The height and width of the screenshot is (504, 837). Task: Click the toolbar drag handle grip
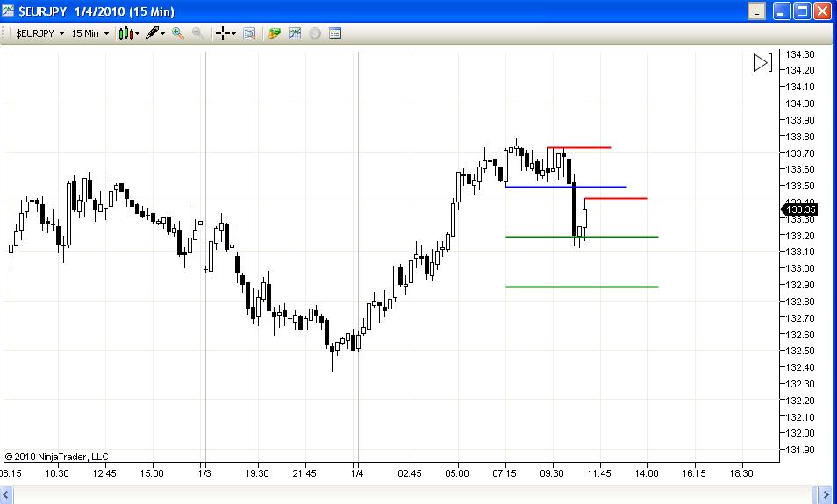click(x=5, y=33)
